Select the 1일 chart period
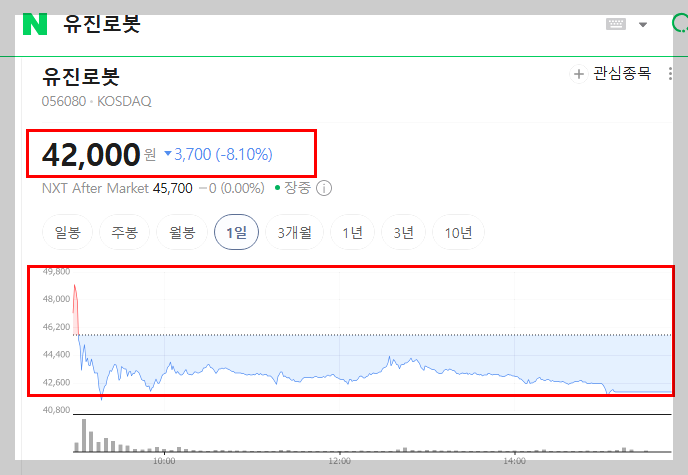The height and width of the screenshot is (475, 688). pos(236,232)
